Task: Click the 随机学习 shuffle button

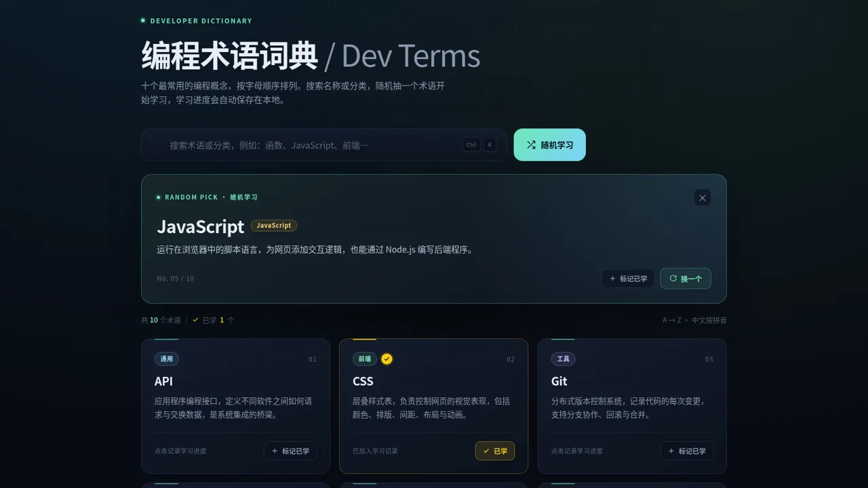Action: point(549,145)
